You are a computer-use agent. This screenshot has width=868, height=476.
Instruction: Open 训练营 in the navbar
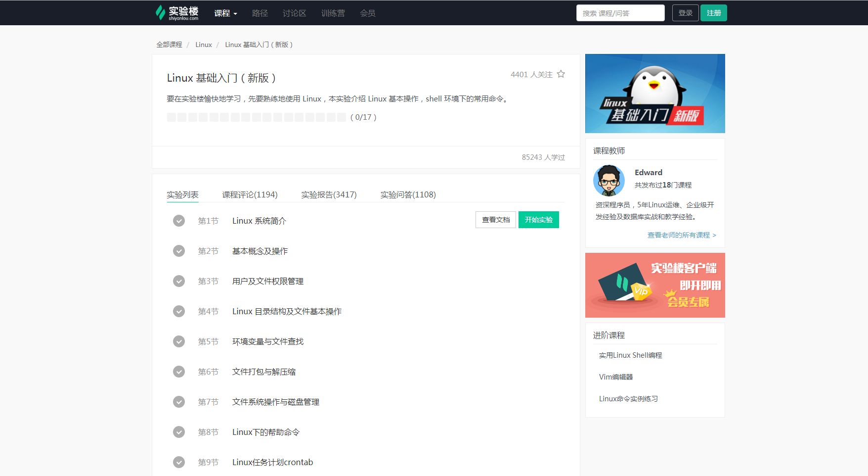[333, 13]
